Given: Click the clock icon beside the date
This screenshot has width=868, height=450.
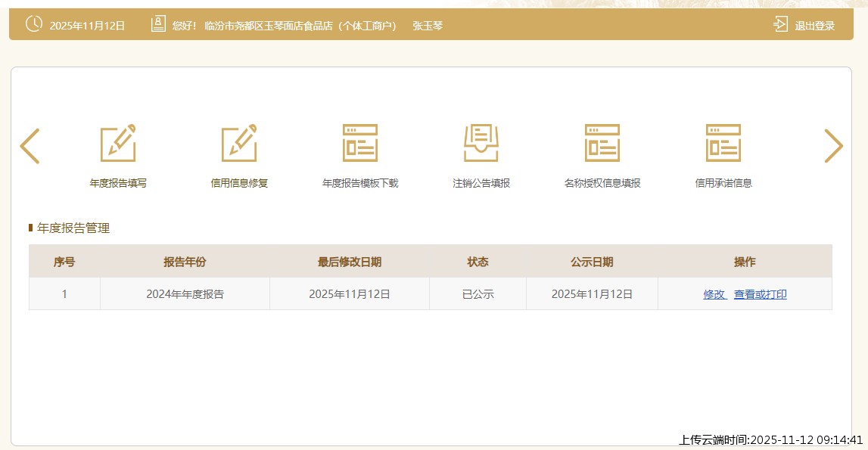Looking at the screenshot, I should tap(34, 24).
